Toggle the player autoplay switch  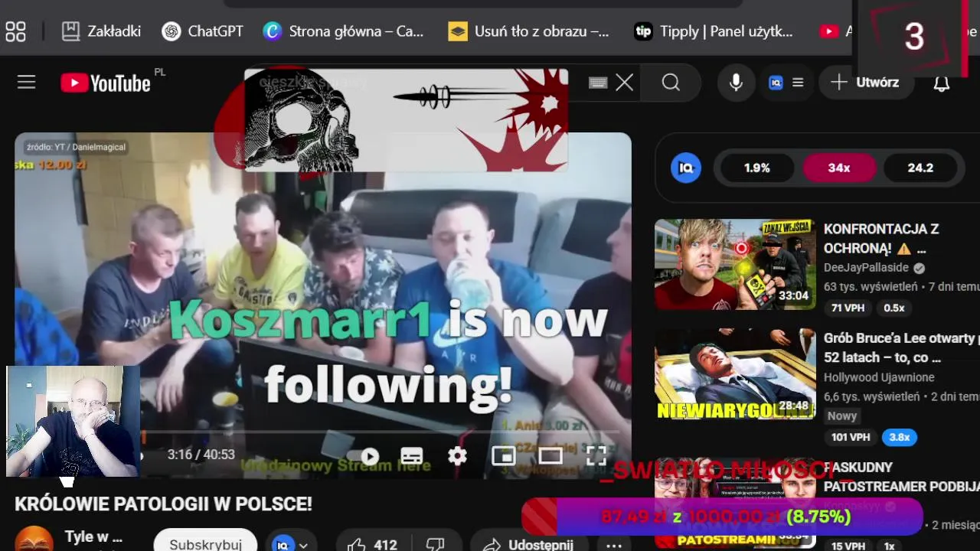[x=368, y=457]
